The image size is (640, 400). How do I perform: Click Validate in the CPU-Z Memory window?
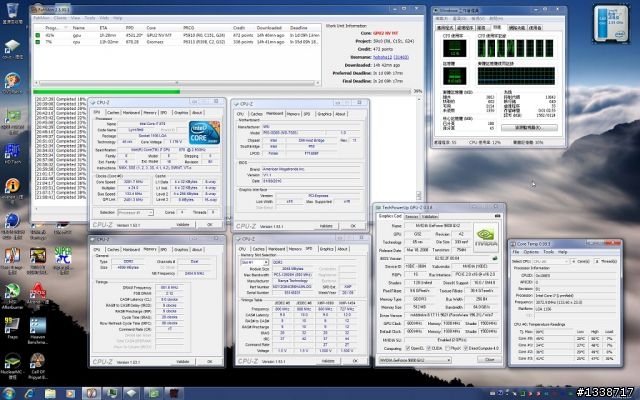182,361
